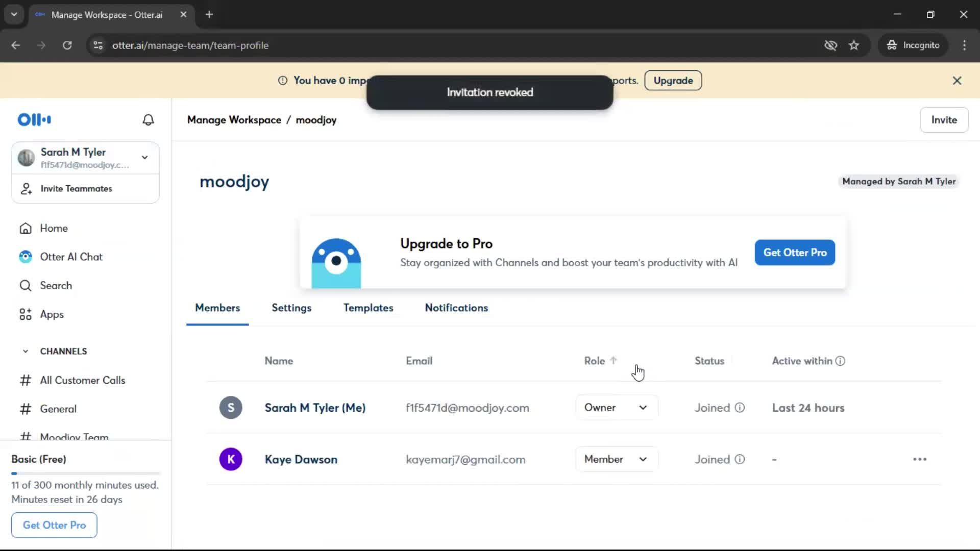Switch to the Members tab
Image resolution: width=980 pixels, height=551 pixels.
217,308
